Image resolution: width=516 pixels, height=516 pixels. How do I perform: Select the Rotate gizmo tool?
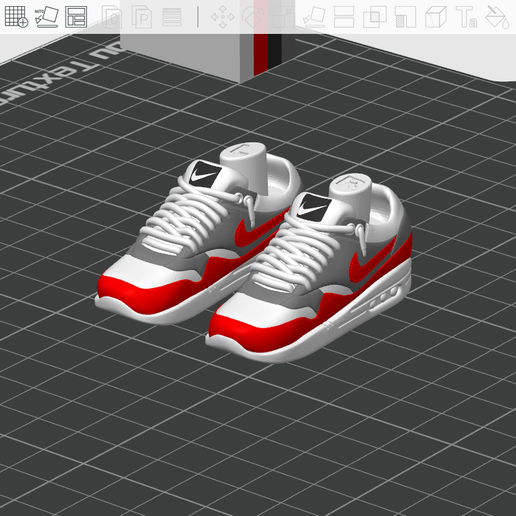pyautogui.click(x=253, y=16)
